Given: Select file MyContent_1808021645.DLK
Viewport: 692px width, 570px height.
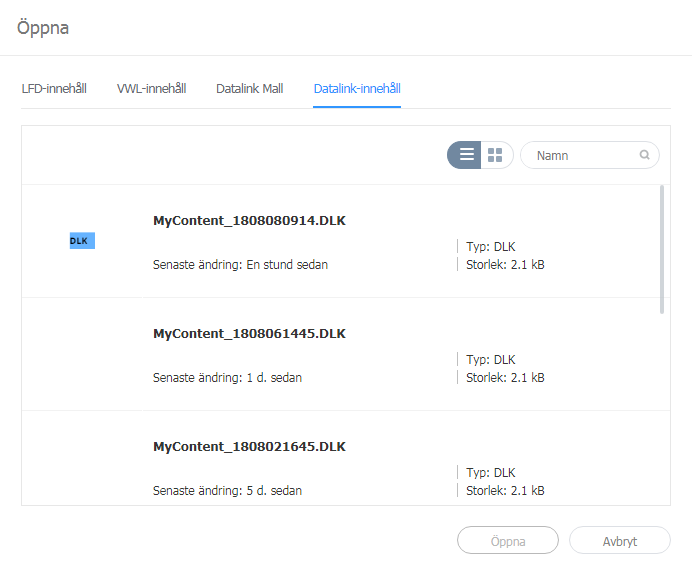Looking at the screenshot, I should click(x=249, y=446).
